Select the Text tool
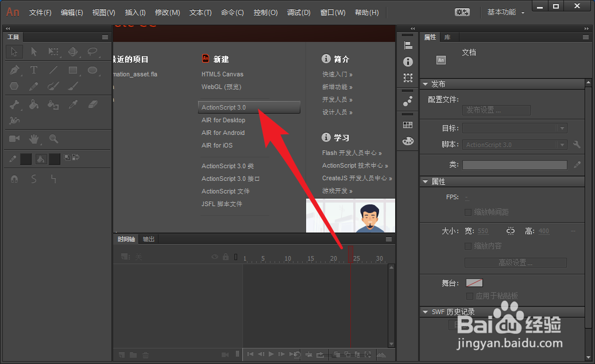The height and width of the screenshot is (364, 595). pos(34,70)
